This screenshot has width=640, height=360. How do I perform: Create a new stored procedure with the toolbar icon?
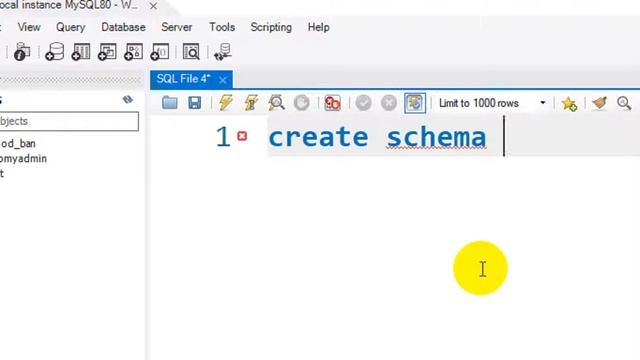133,52
